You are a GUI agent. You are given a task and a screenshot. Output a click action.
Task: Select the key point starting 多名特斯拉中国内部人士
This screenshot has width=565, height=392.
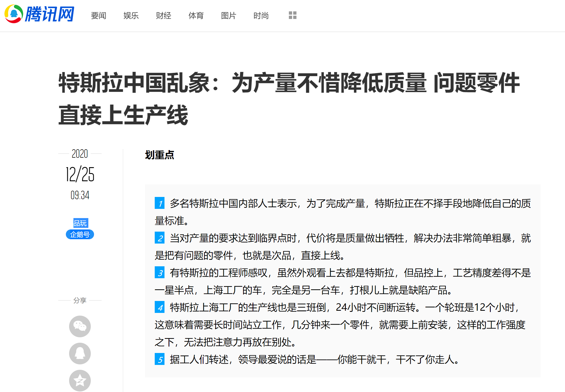[343, 212]
